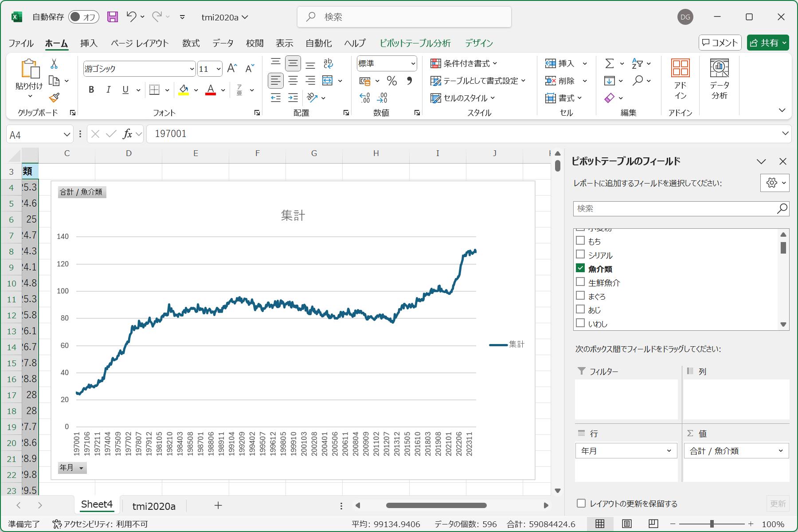Increase font size with large A icon
798x532 pixels.
click(x=232, y=68)
